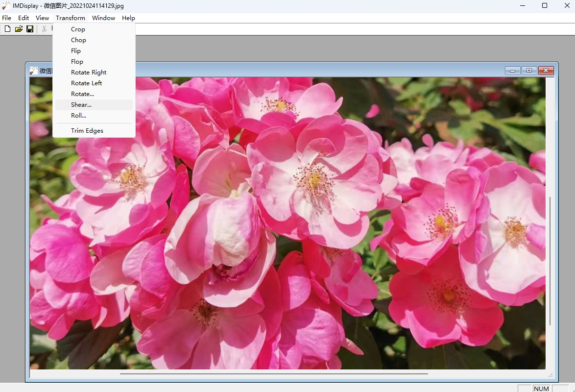Open the Shear... dialog
The image size is (575, 392).
81,104
